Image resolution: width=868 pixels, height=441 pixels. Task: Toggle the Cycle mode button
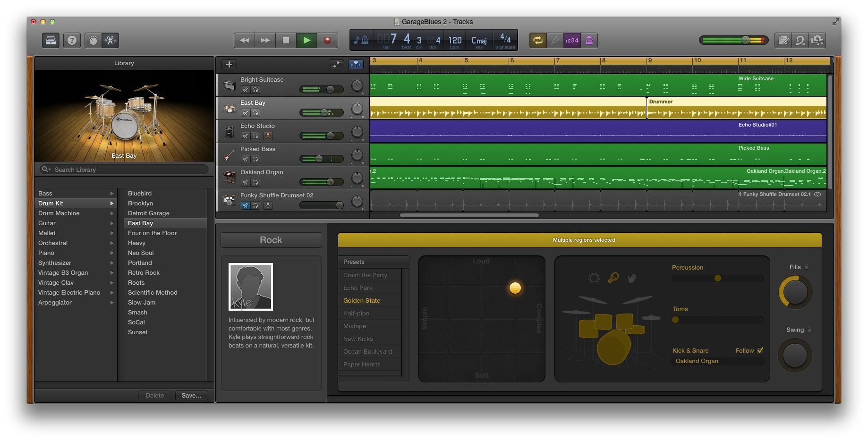click(538, 41)
